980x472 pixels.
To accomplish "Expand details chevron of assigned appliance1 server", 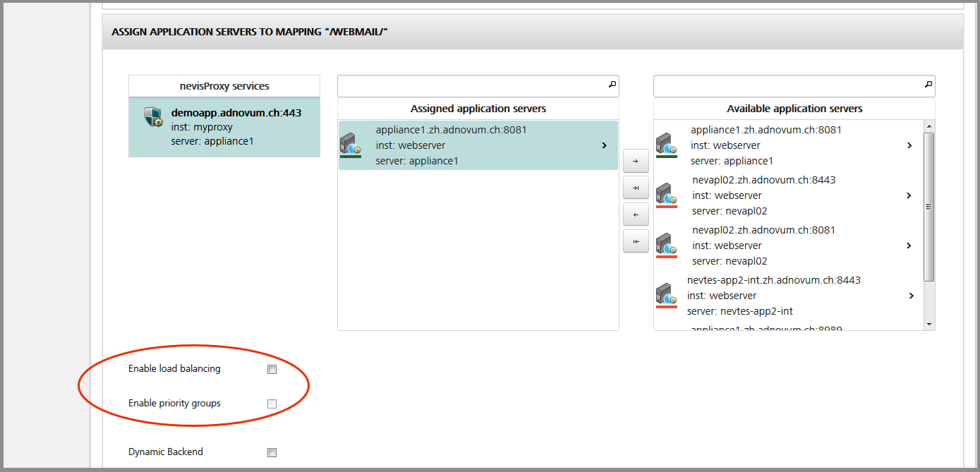I will (x=604, y=145).
